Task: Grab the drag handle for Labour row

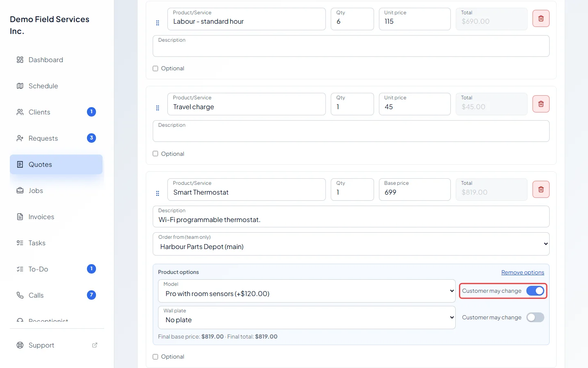Action: coord(158,23)
